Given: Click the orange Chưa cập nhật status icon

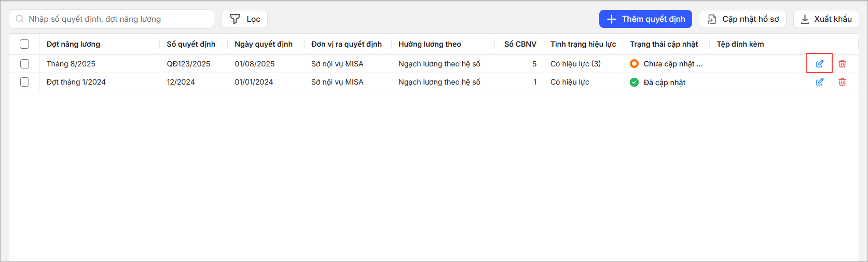Looking at the screenshot, I should coord(634,64).
